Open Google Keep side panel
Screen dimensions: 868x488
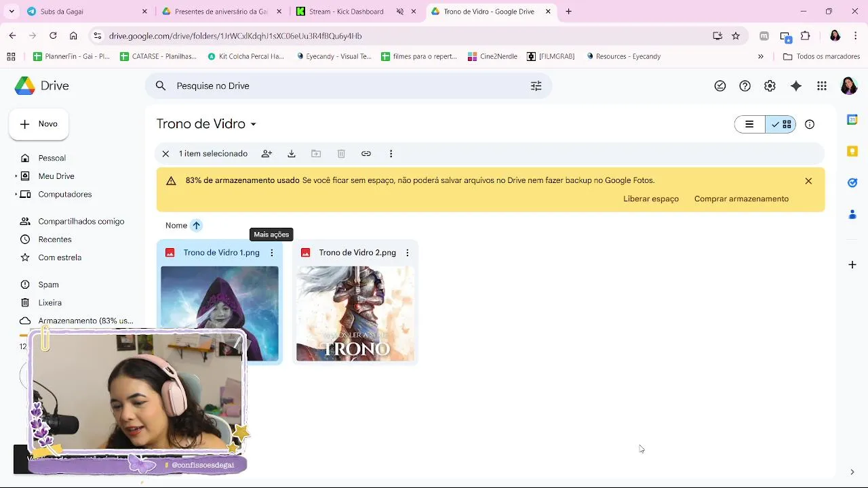tap(852, 151)
